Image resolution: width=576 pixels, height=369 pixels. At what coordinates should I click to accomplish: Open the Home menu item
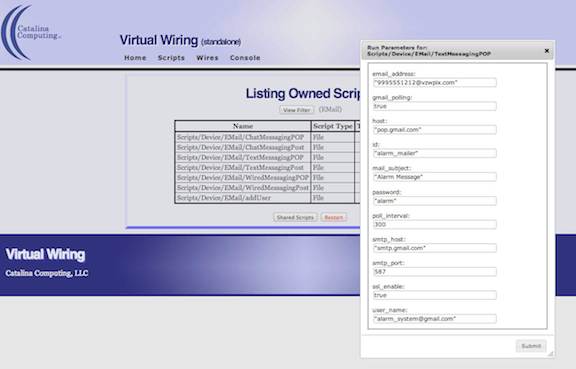click(x=135, y=58)
